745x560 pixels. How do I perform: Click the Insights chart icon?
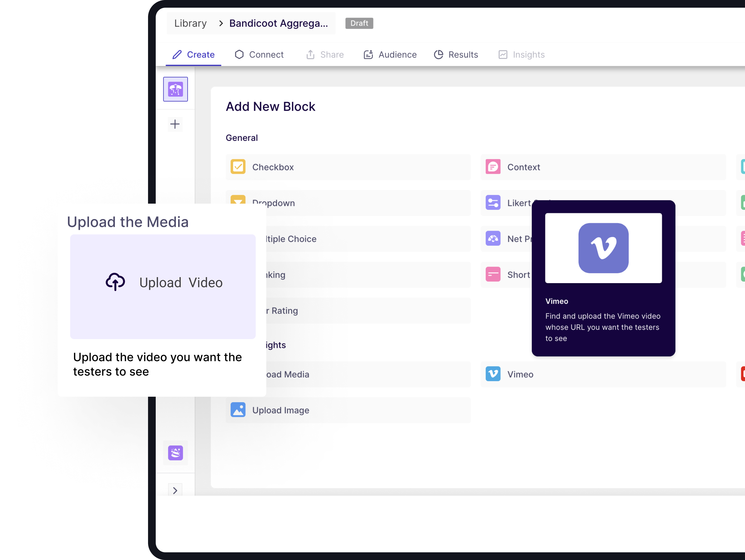[x=503, y=55]
